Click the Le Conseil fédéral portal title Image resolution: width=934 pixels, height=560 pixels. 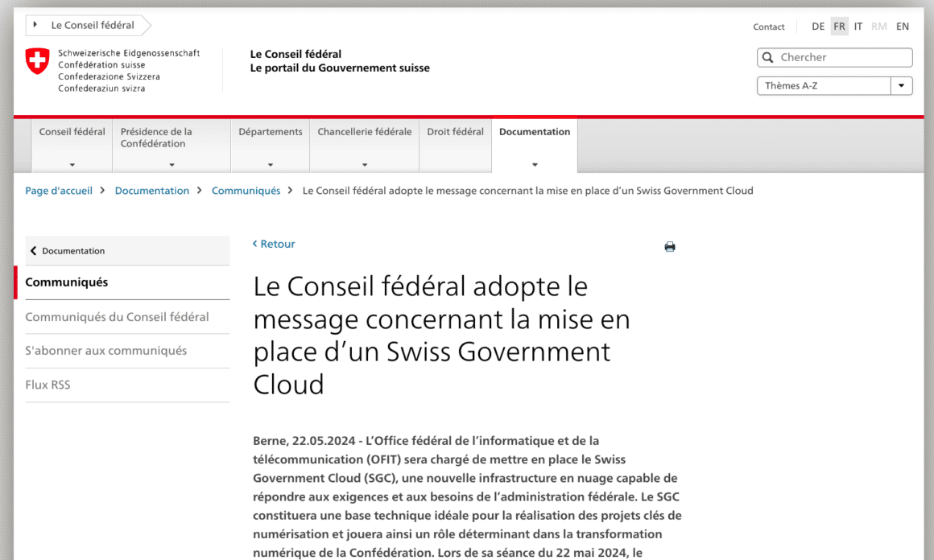pyautogui.click(x=340, y=60)
